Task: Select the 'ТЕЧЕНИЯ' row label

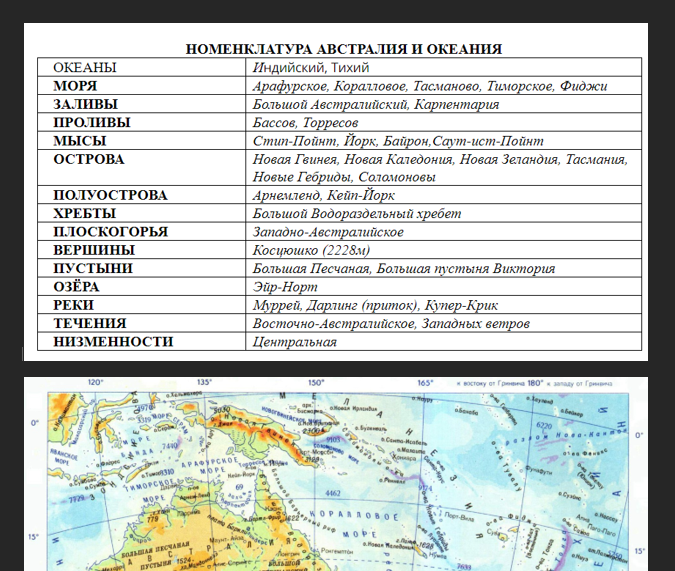Action: pyautogui.click(x=89, y=324)
